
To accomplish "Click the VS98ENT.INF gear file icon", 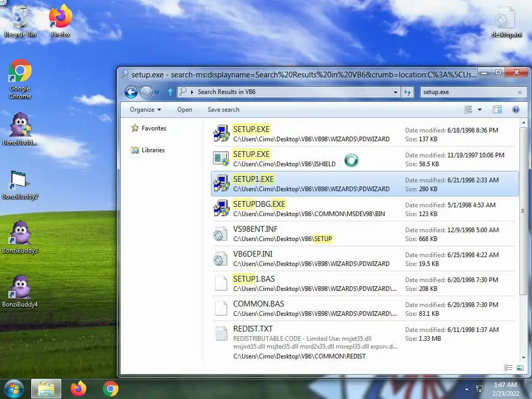I will tap(220, 234).
